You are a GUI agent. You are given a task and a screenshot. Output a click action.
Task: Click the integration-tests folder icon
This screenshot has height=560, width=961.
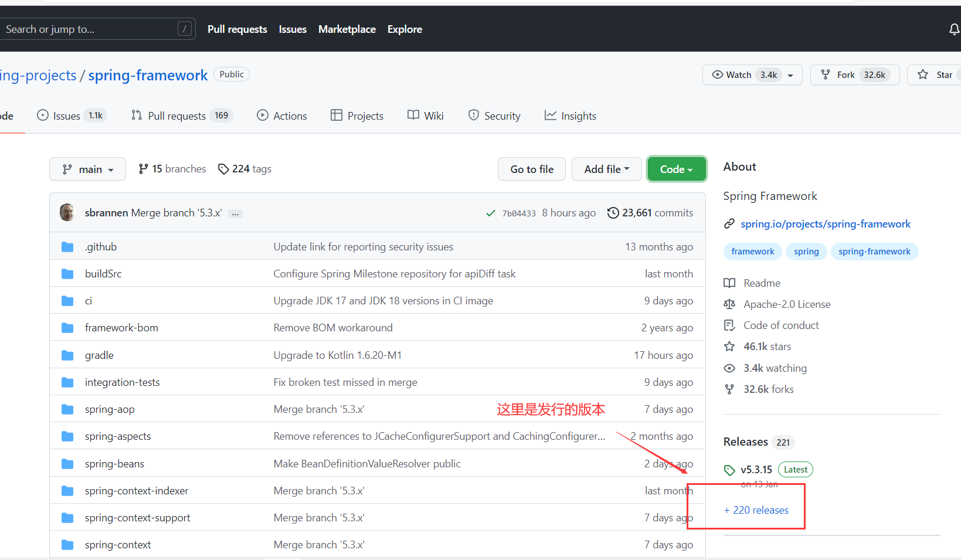click(x=67, y=382)
